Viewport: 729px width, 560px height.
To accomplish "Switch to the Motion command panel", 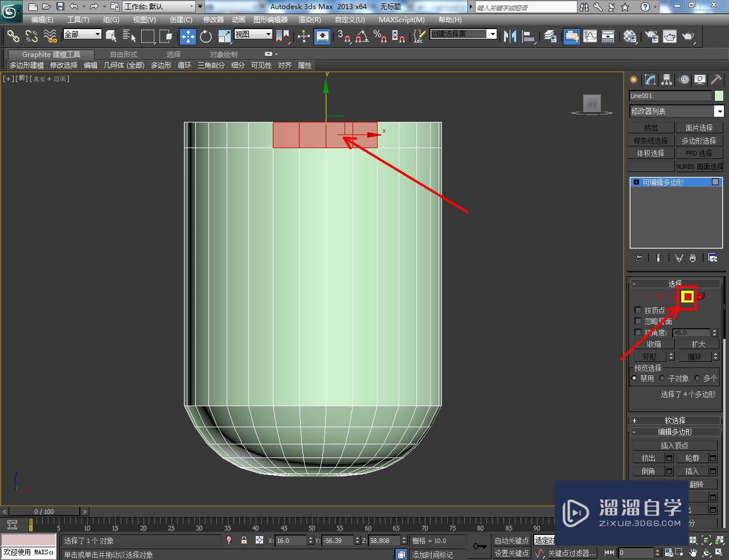I will 684,80.
